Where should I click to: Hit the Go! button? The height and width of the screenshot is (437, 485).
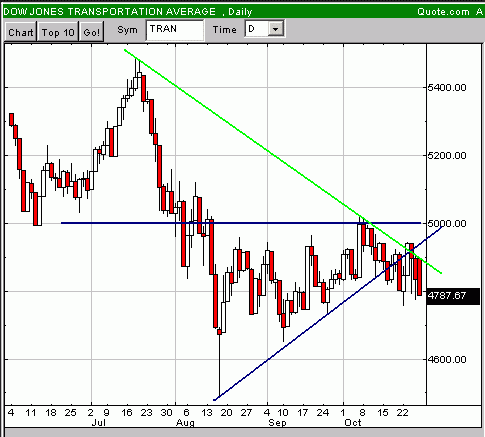click(x=91, y=32)
